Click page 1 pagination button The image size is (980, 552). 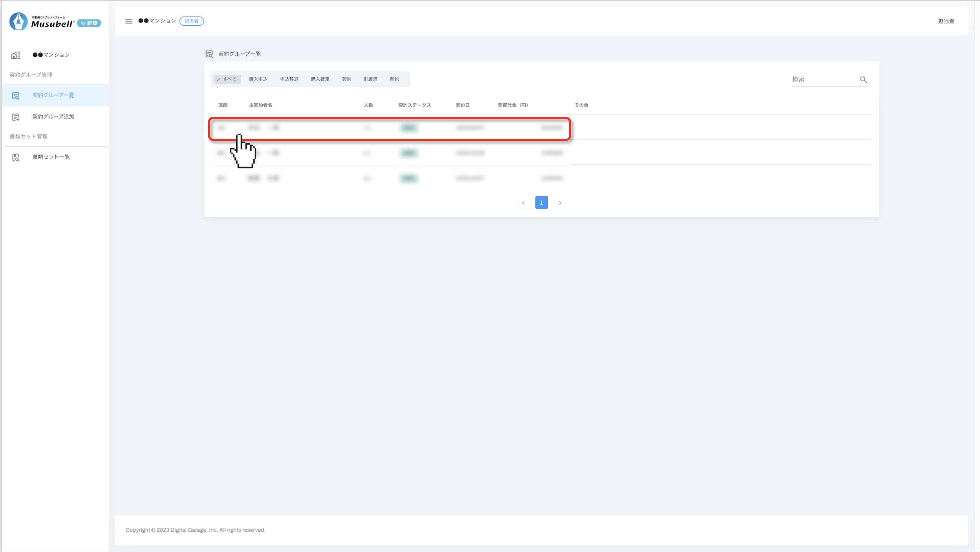tap(541, 203)
